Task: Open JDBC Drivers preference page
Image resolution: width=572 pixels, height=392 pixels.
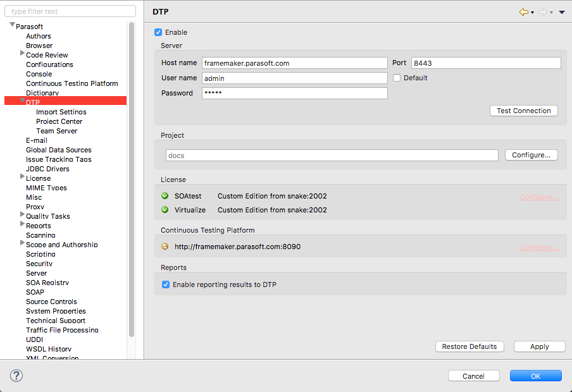Action: click(47, 169)
